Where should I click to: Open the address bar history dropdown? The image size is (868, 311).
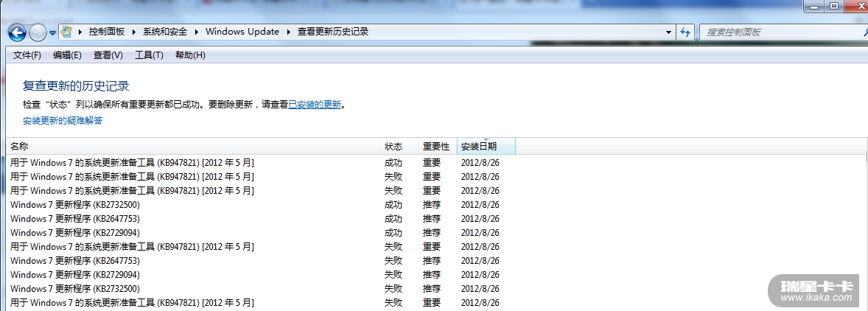point(669,32)
